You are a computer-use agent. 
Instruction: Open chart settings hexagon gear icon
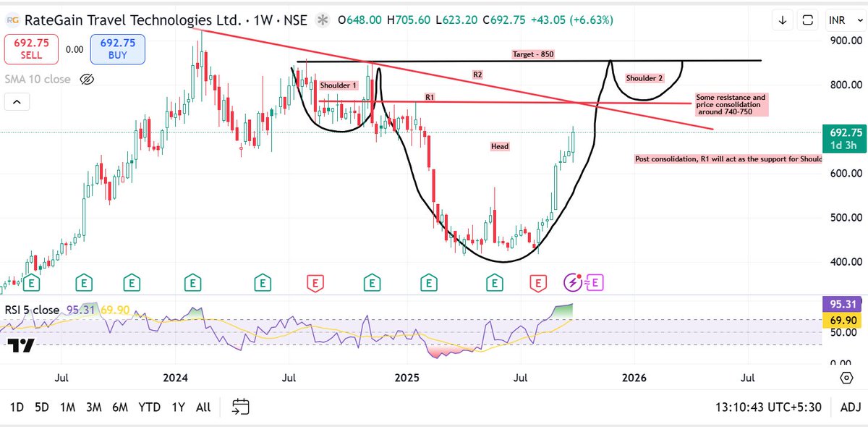[x=846, y=377]
